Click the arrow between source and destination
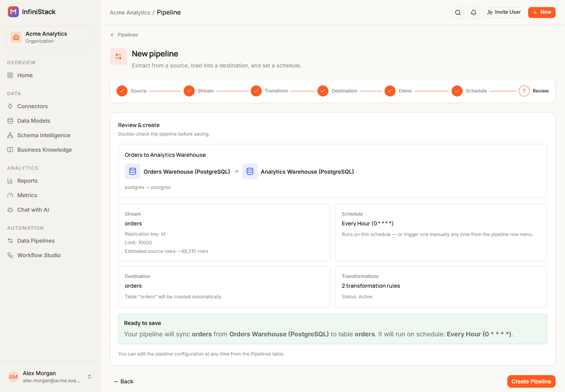The width and height of the screenshot is (565, 392). pos(236,171)
